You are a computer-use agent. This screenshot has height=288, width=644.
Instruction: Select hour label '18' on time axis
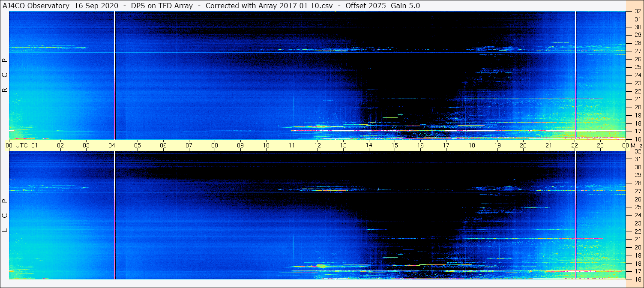[472, 145]
